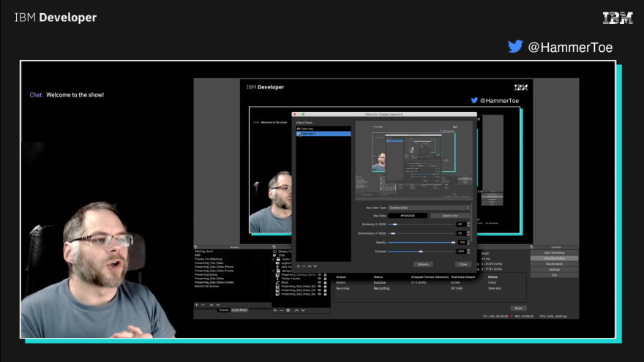Move the selected source up in Sources
The width and height of the screenshot is (644, 362).
click(x=296, y=310)
